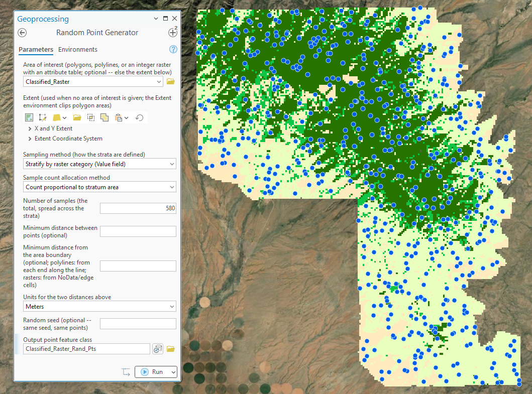532x394 pixels.
Task: Close the Geoprocessing pane
Action: coord(174,18)
